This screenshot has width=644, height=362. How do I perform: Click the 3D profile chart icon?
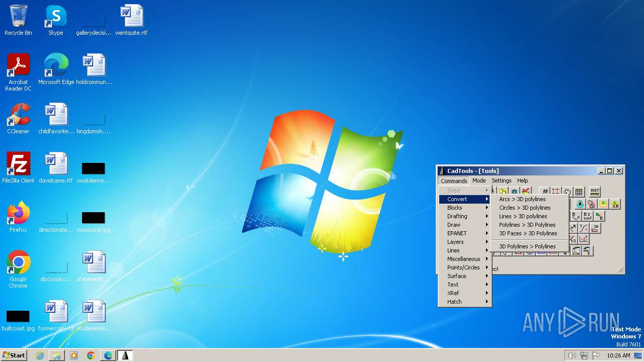pyautogui.click(x=595, y=228)
